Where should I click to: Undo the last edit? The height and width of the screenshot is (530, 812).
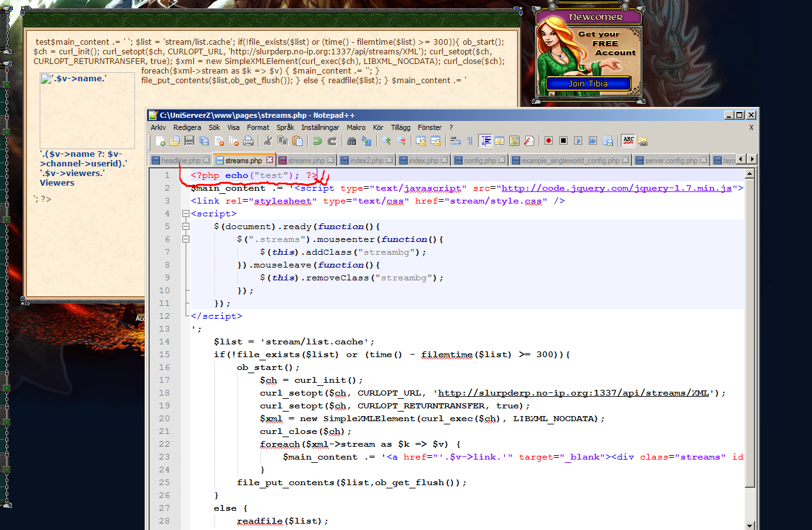point(317,141)
